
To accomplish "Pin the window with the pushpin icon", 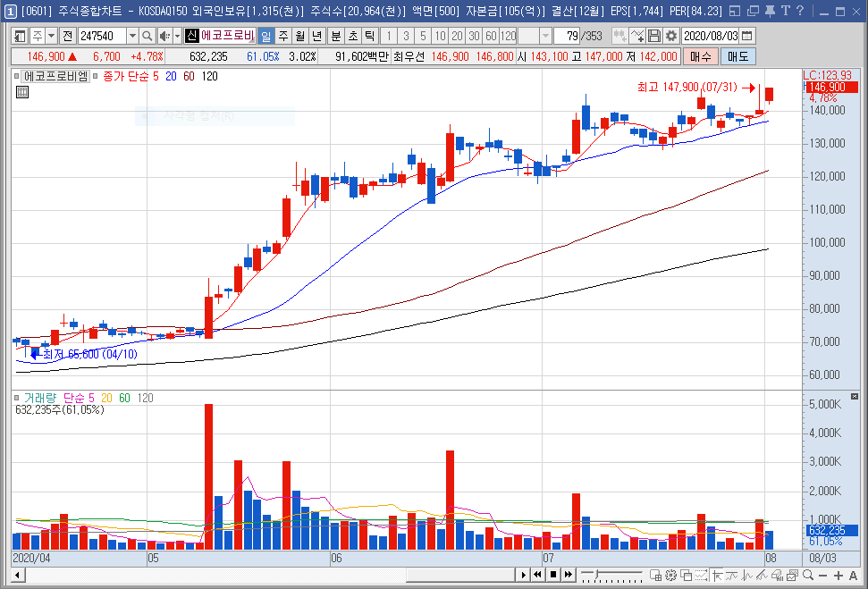I will click(770, 11).
